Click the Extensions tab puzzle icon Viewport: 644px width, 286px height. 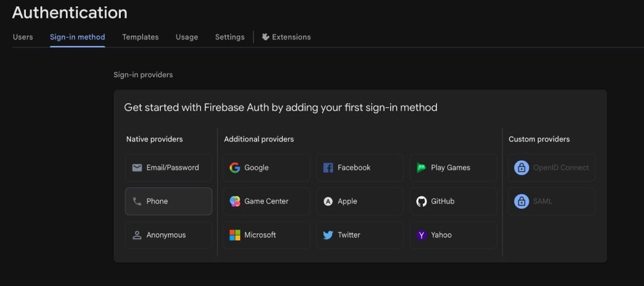coord(266,37)
